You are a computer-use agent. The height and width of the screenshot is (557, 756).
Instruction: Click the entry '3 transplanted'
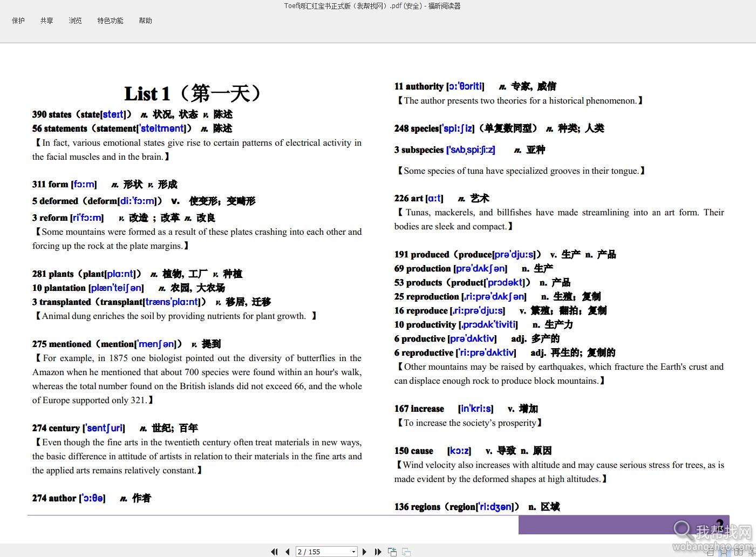pos(152,302)
